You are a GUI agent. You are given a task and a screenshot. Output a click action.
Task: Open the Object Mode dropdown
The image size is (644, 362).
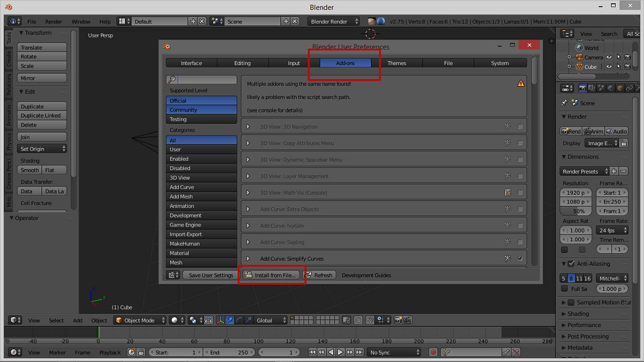tap(140, 320)
